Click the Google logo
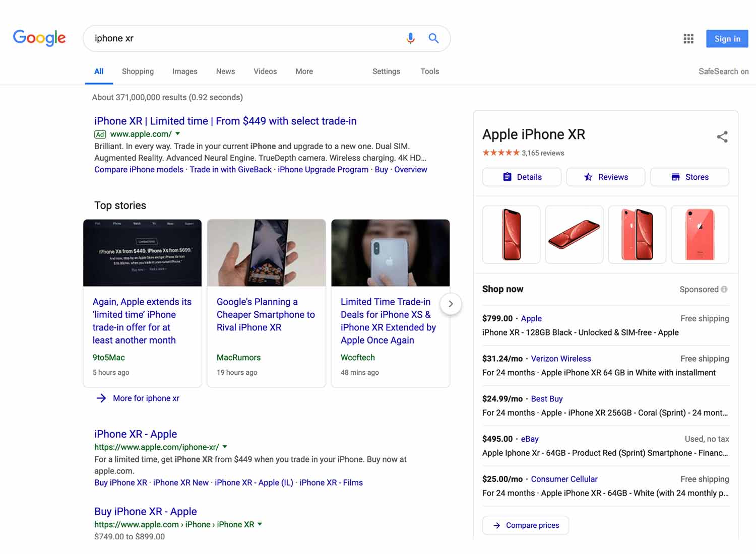756x554 pixels. (39, 38)
